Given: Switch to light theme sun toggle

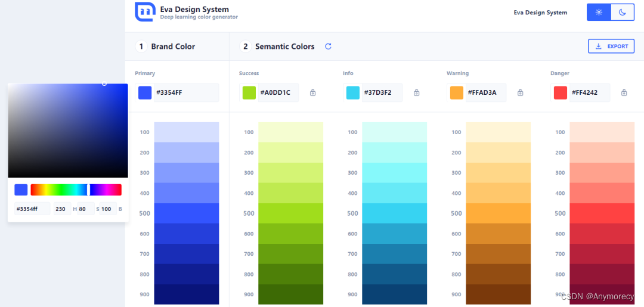Looking at the screenshot, I should pos(599,13).
